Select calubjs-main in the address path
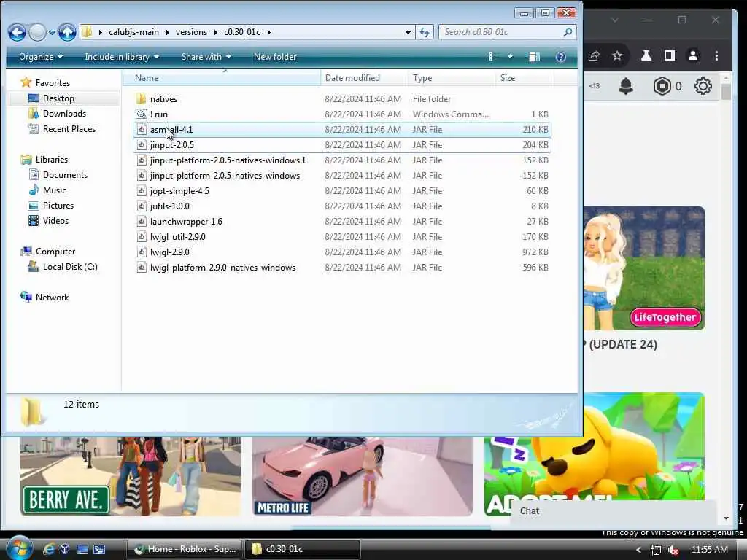747x560 pixels. pyautogui.click(x=133, y=32)
